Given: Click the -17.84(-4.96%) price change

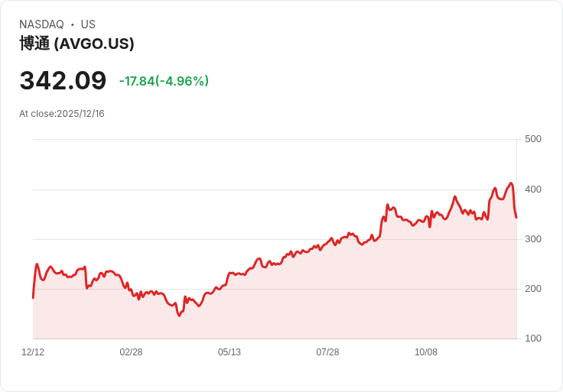Looking at the screenshot, I should (164, 81).
